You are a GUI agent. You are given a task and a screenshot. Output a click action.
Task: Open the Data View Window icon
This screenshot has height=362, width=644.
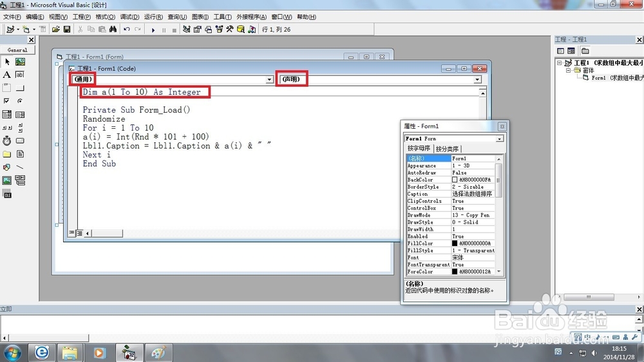tap(241, 29)
